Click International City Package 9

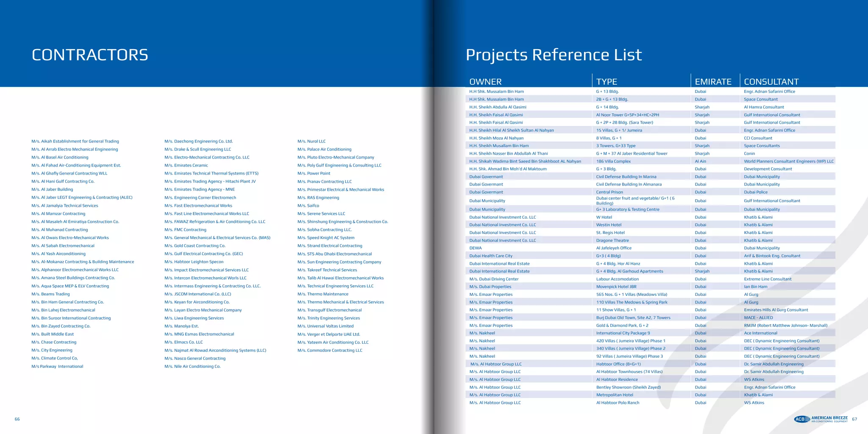623,333
